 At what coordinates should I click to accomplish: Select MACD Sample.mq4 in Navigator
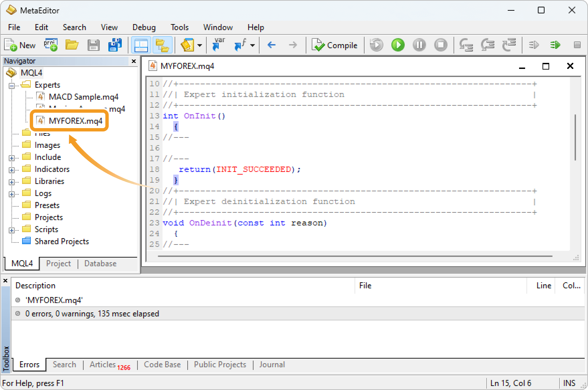point(83,97)
